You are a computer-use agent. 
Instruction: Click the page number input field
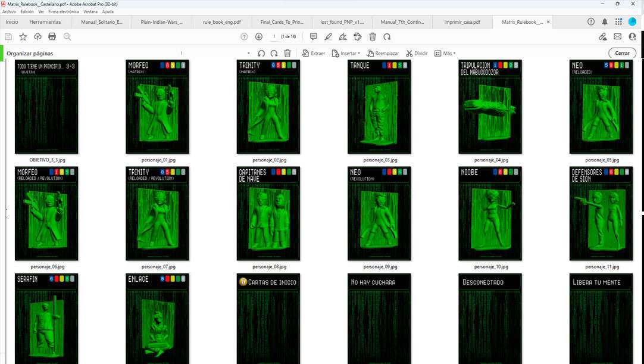pos(274,37)
